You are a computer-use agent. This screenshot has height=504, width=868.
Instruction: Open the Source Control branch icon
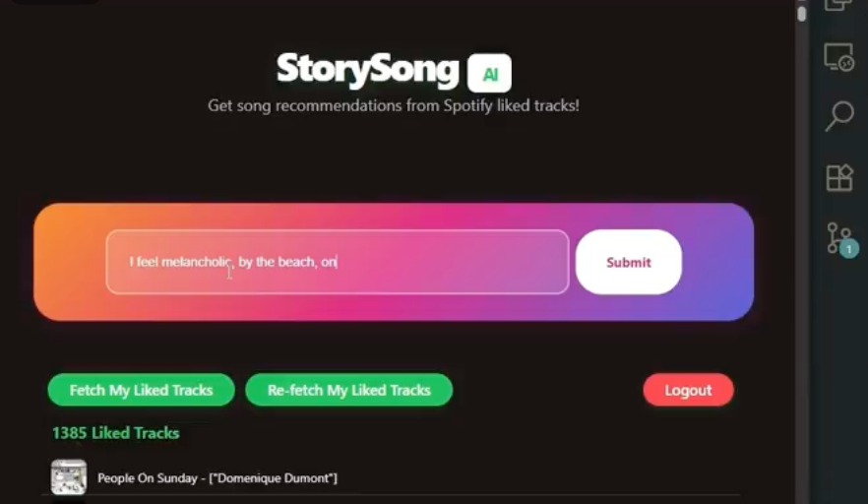click(838, 238)
